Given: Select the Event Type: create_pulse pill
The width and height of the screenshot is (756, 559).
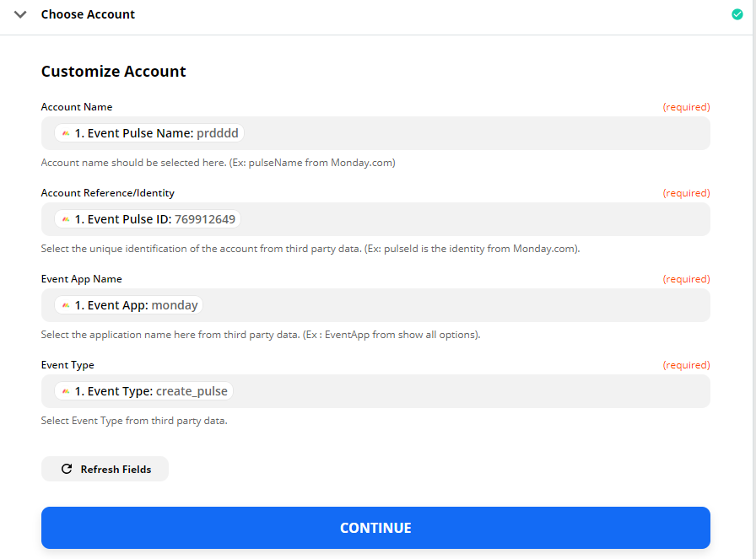Looking at the screenshot, I should (x=143, y=391).
